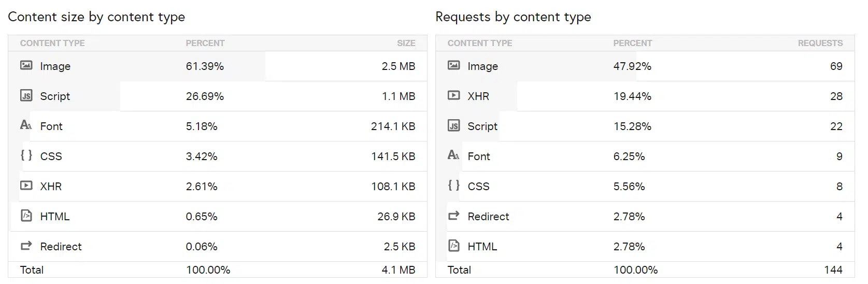
Task: Select the Font row showing 214.1 KB
Action: (x=218, y=126)
